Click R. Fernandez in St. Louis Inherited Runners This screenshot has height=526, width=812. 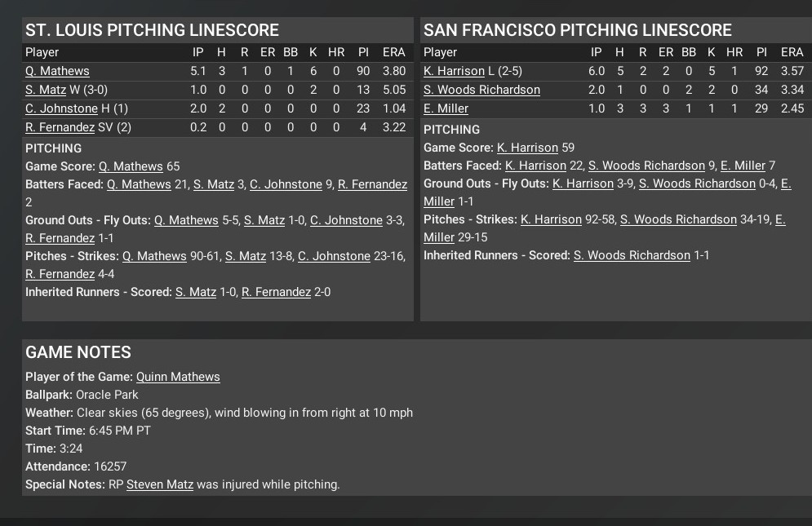pyautogui.click(x=276, y=292)
